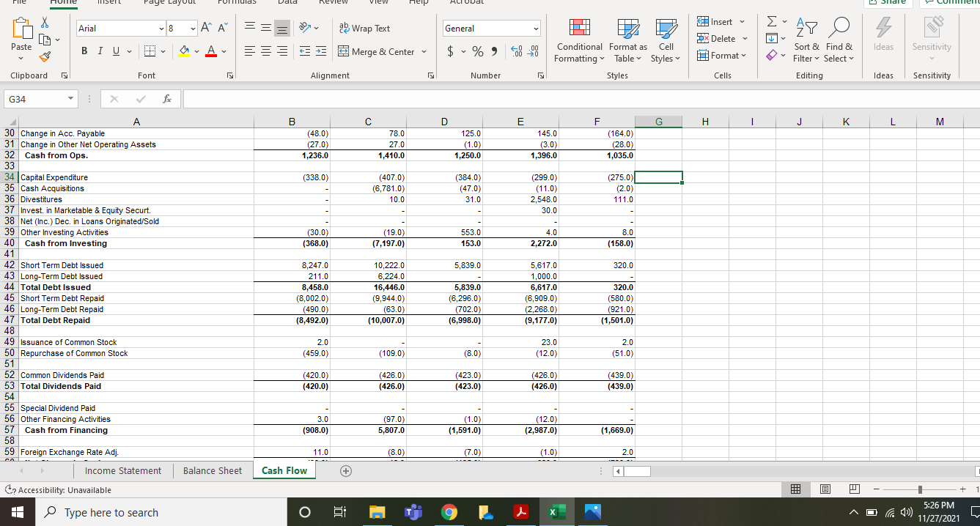The width and height of the screenshot is (980, 526).
Task: Toggle Merge & Center on selected cells
Action: pos(376,51)
